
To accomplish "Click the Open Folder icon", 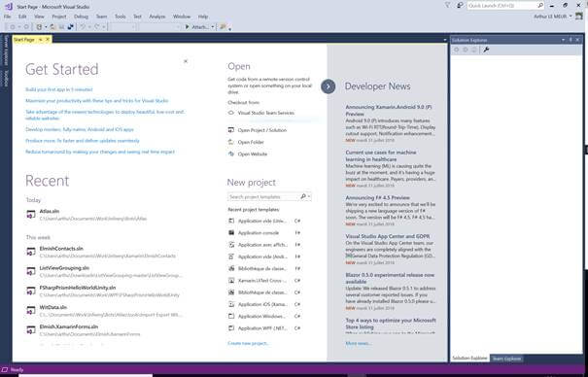I will (x=231, y=142).
